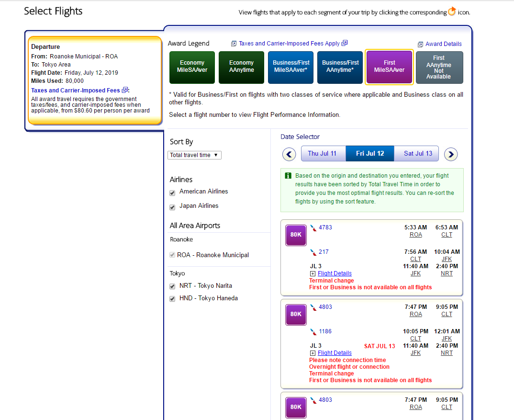The width and height of the screenshot is (514, 420).
Task: Click green info icon in sort notice
Action: tap(288, 176)
